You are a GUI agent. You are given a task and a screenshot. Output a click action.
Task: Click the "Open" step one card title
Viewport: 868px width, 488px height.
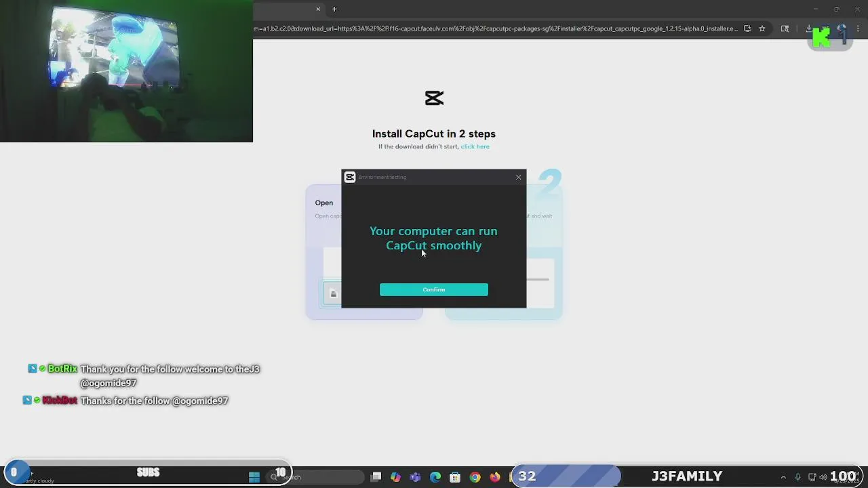323,203
